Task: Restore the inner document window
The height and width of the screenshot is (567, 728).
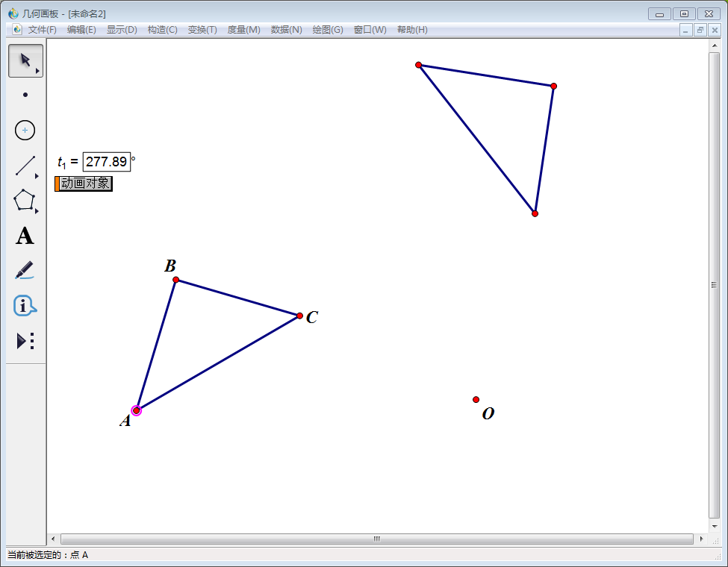Action: 700,30
